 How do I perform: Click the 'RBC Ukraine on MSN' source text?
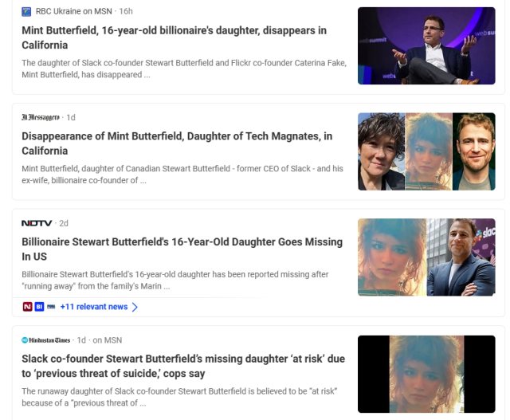74,11
